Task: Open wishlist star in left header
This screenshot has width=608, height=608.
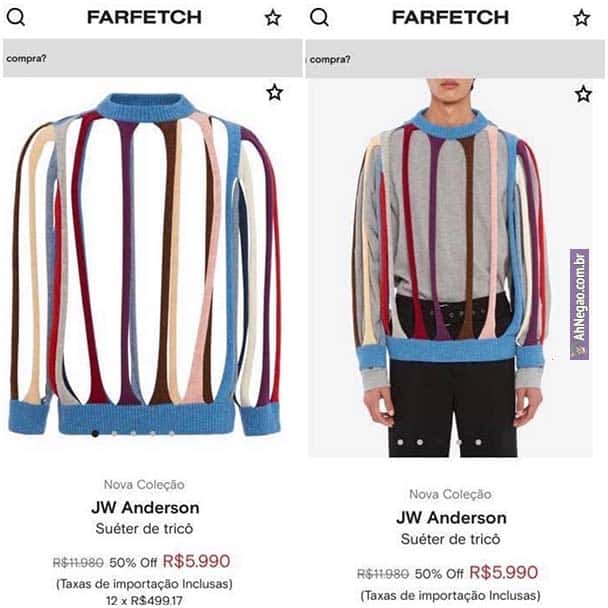Action: (x=273, y=18)
